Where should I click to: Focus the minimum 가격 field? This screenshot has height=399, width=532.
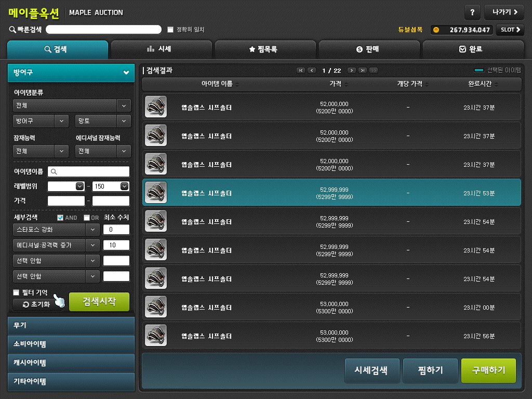click(66, 201)
